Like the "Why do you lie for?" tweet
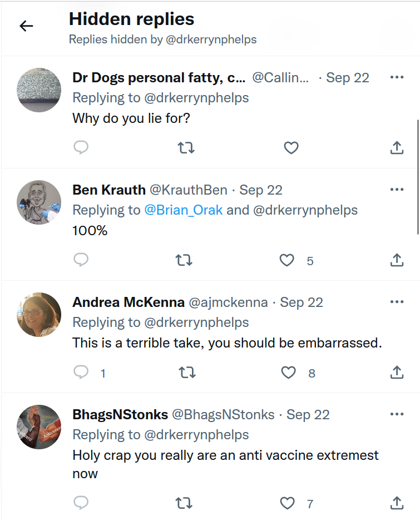420x521 pixels. tap(291, 147)
